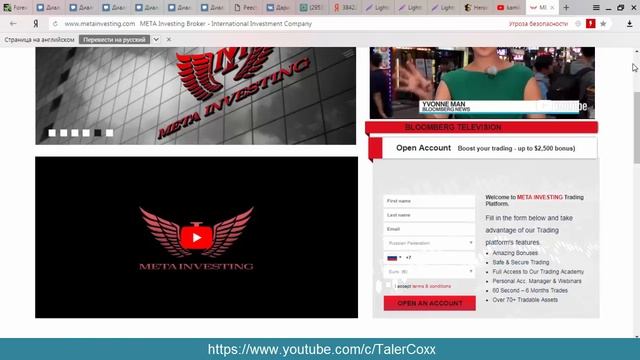Switch to the Forex tab
The width and height of the screenshot is (640, 360).
coord(16,7)
